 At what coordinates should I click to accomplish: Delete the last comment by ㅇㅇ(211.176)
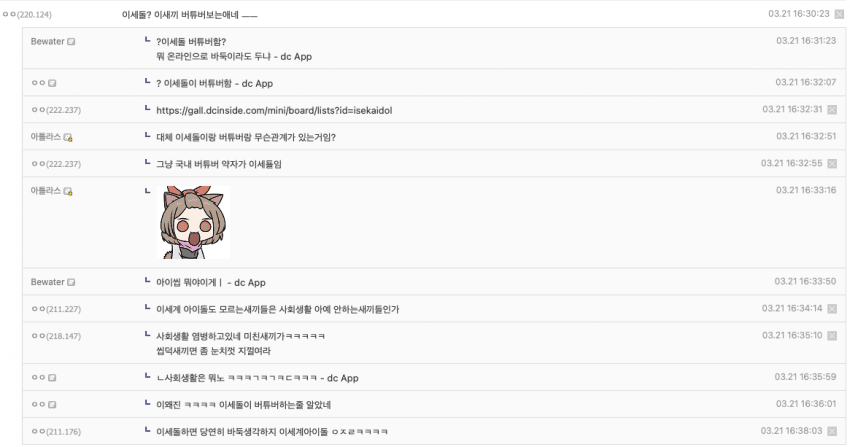832,431
